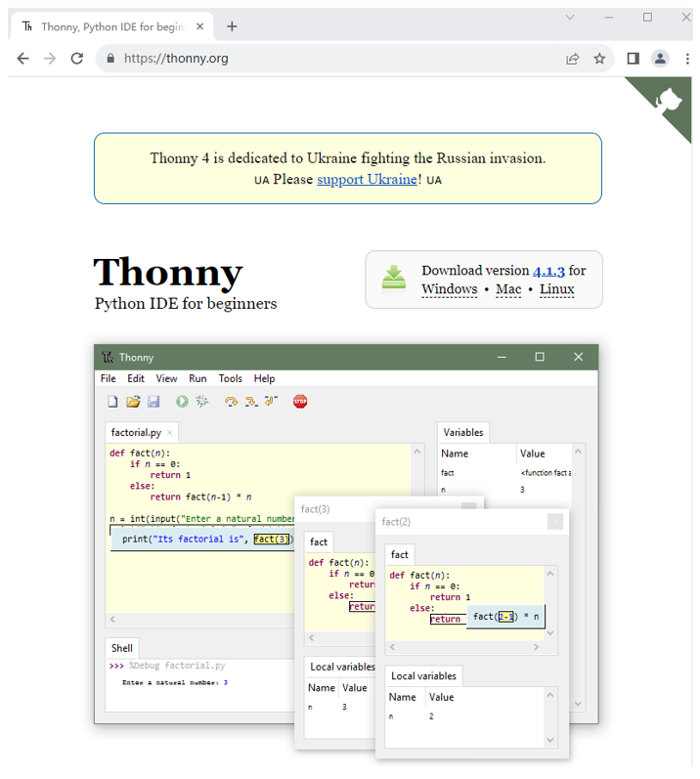This screenshot has height=779, width=700.
Task: Click the Step into toolbar icon
Action: tap(251, 402)
